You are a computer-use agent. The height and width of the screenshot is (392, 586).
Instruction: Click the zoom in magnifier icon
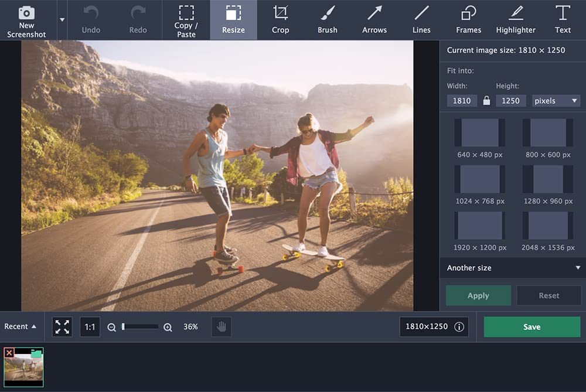168,328
